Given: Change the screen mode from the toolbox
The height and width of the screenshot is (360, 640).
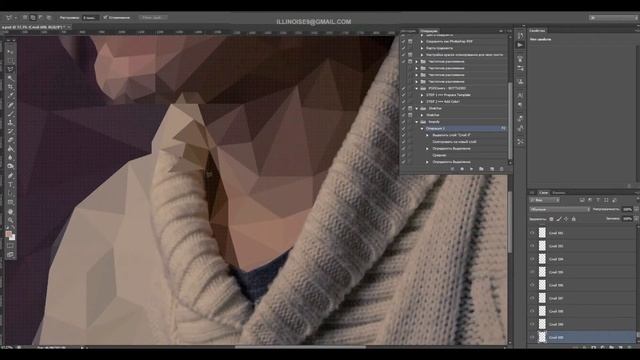Looking at the screenshot, I should [x=11, y=255].
